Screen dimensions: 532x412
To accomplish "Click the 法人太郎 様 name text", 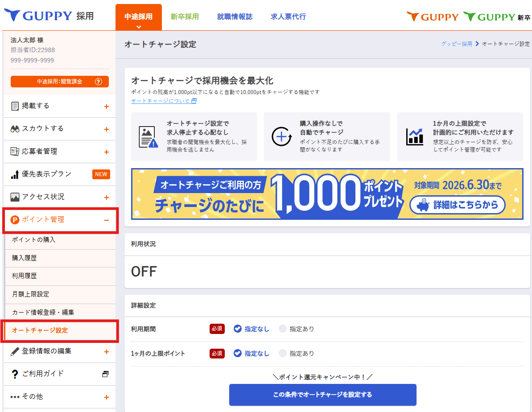I will (27, 40).
